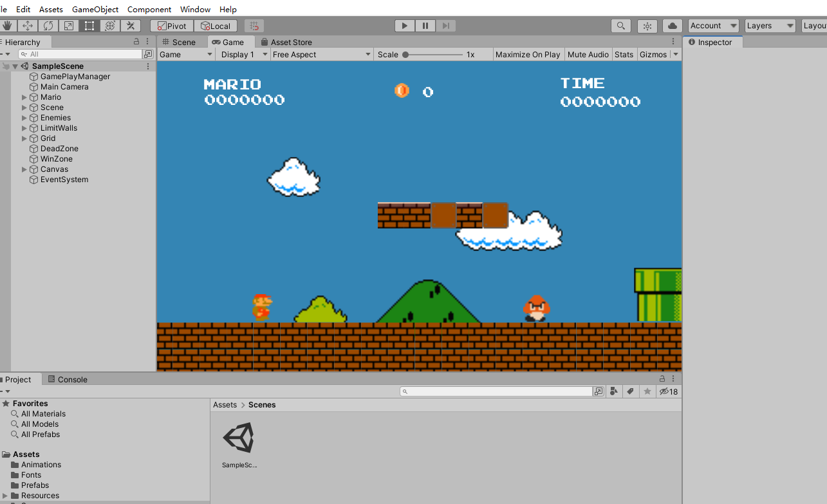Click Assets in the Project breadcrumb
The width and height of the screenshot is (827, 504).
[225, 405]
